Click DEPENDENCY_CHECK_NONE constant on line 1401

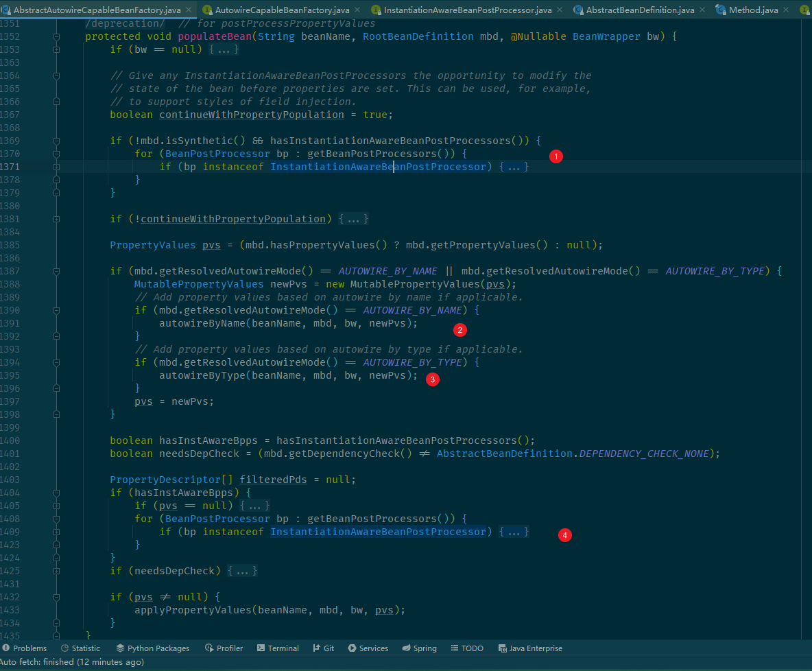(x=644, y=454)
